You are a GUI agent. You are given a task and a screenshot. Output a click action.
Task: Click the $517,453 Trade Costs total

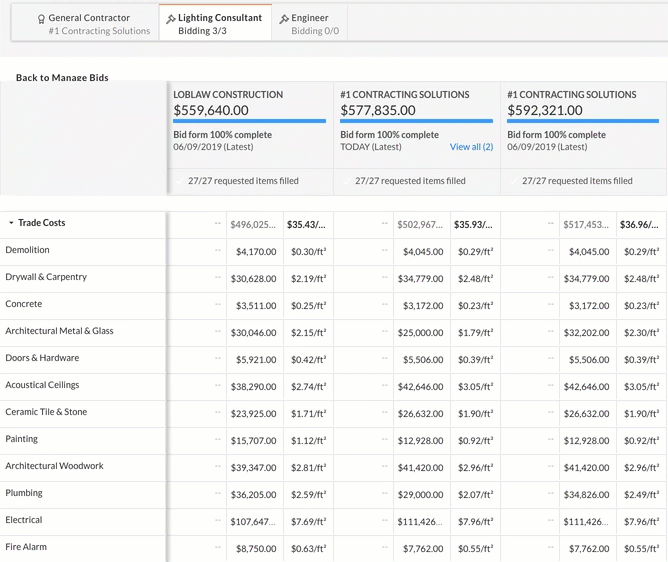(588, 225)
